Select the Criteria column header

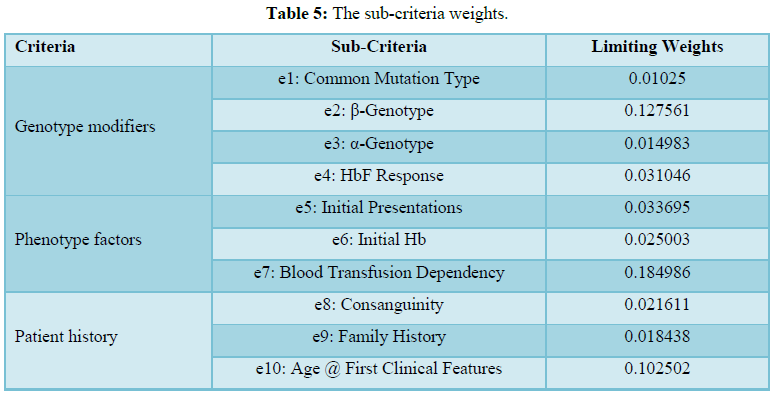click(45, 47)
